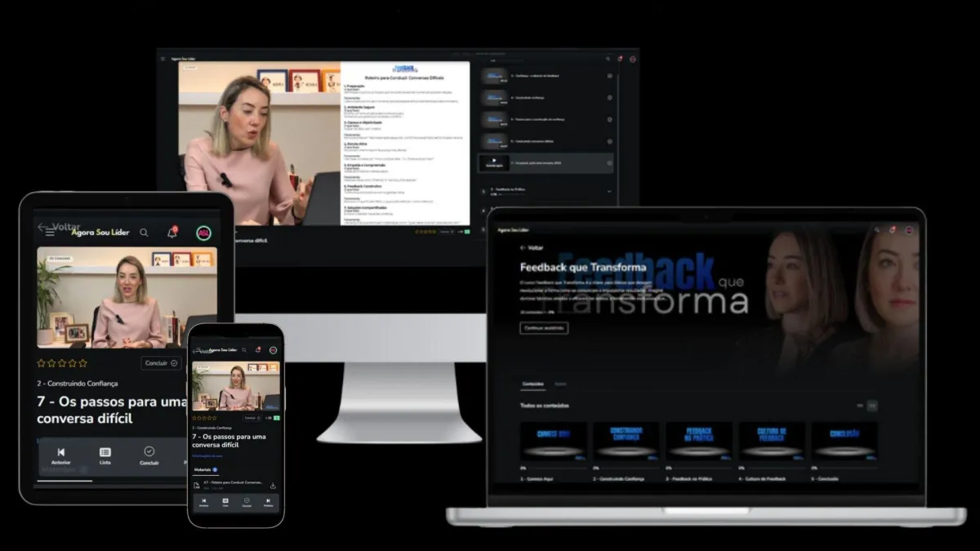Open the profile avatar on the phone
This screenshot has width=980, height=551.
273,349
